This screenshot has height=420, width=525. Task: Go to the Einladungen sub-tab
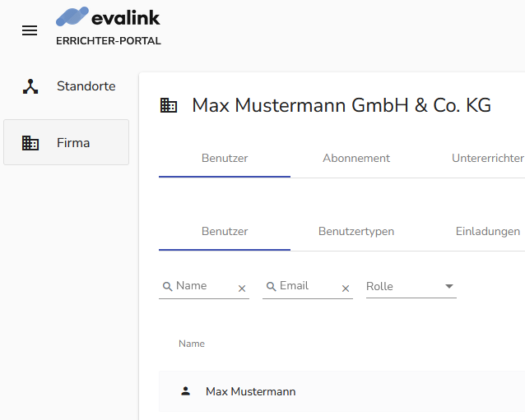click(x=487, y=232)
